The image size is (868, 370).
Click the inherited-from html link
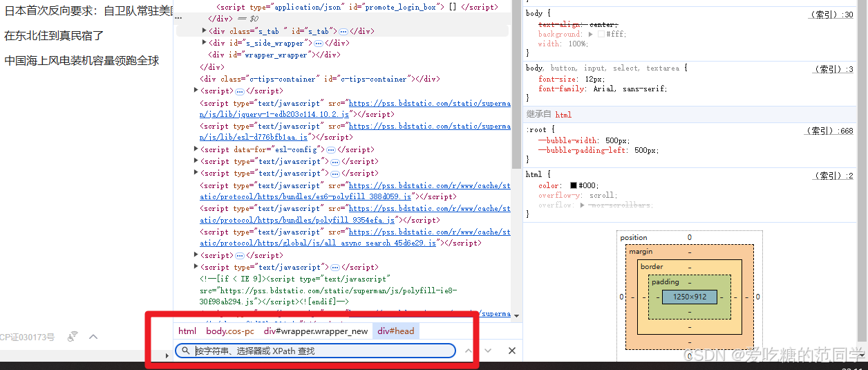click(x=563, y=115)
